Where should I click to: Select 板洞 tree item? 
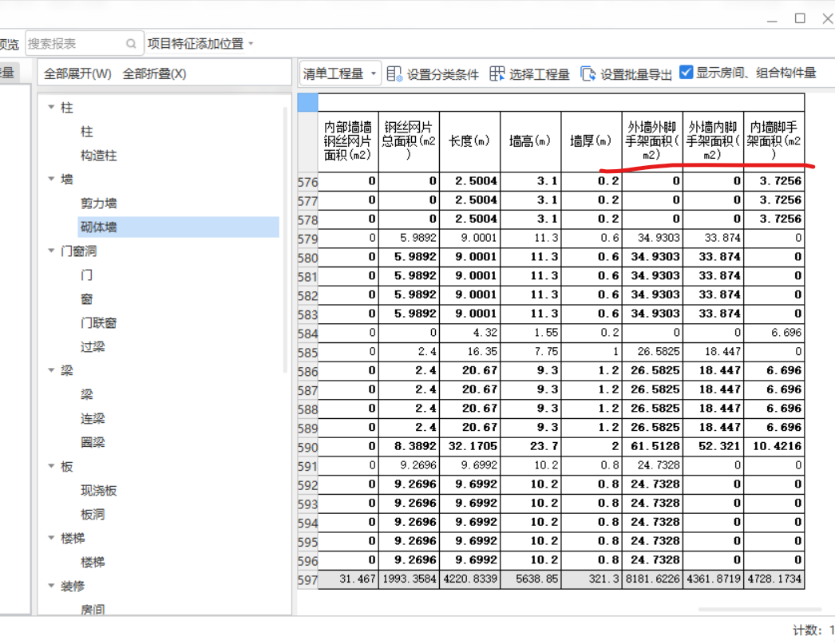point(93,515)
